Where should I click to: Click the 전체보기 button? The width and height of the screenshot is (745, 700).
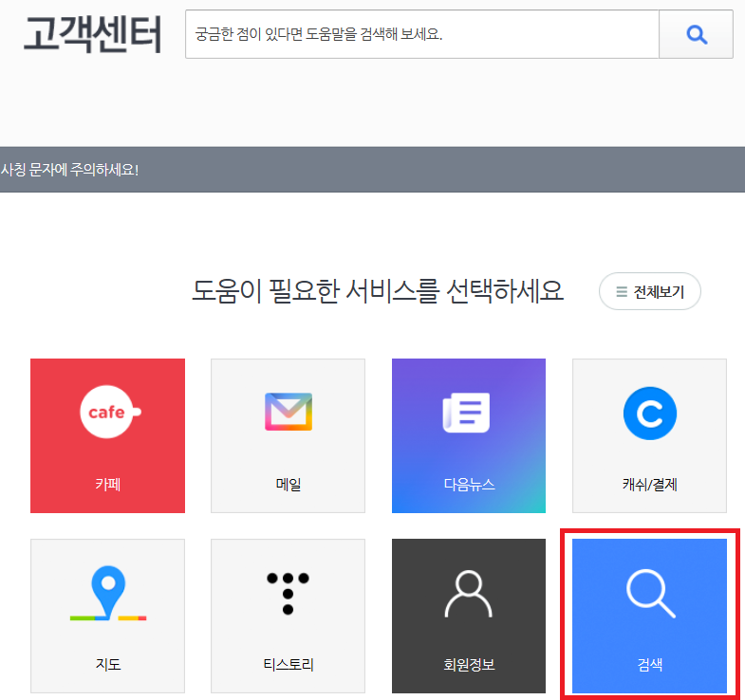[650, 291]
